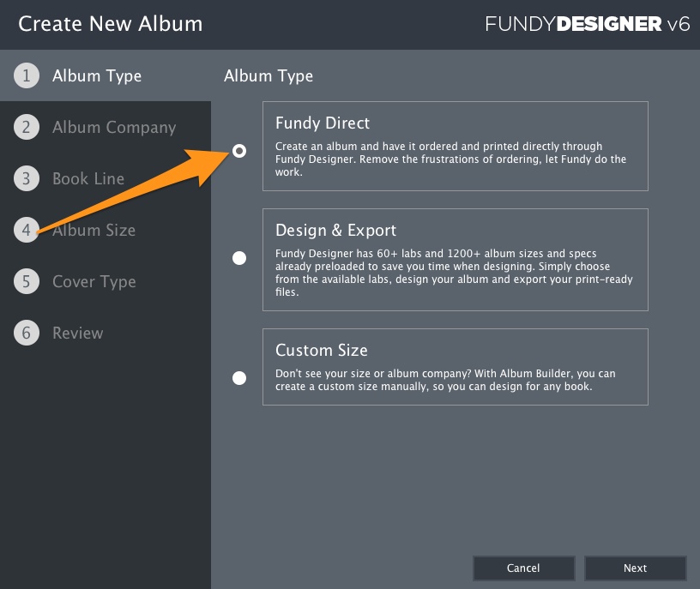The width and height of the screenshot is (700, 589).
Task: Select the Design & Export radio button
Action: tap(239, 258)
